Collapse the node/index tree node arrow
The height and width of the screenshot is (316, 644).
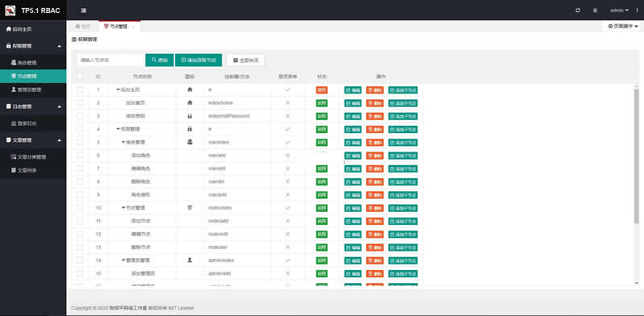click(x=123, y=208)
